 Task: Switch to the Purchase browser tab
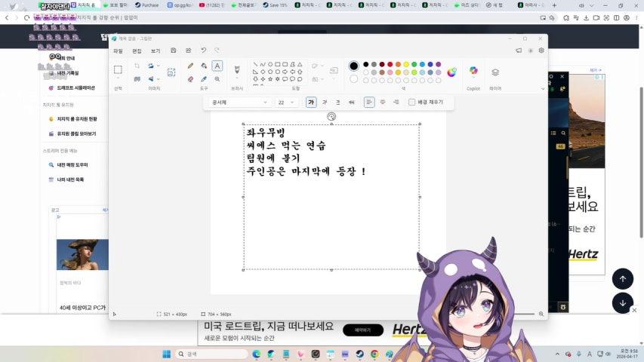(x=146, y=5)
